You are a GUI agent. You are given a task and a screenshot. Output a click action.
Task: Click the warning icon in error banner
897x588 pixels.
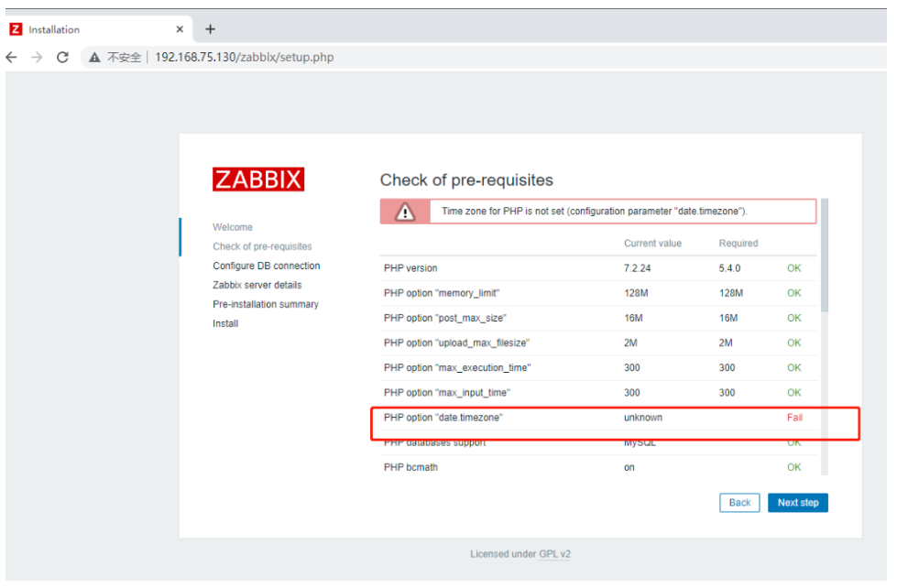tap(405, 212)
